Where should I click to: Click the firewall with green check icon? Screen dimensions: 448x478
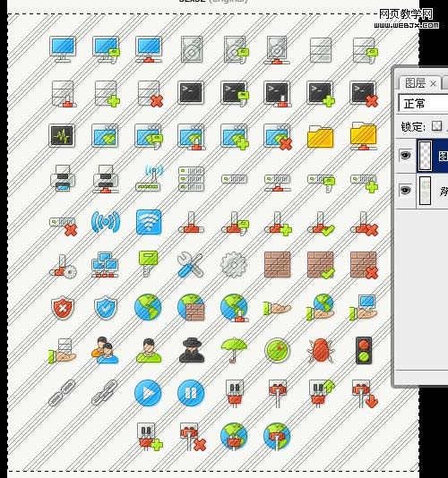(321, 265)
